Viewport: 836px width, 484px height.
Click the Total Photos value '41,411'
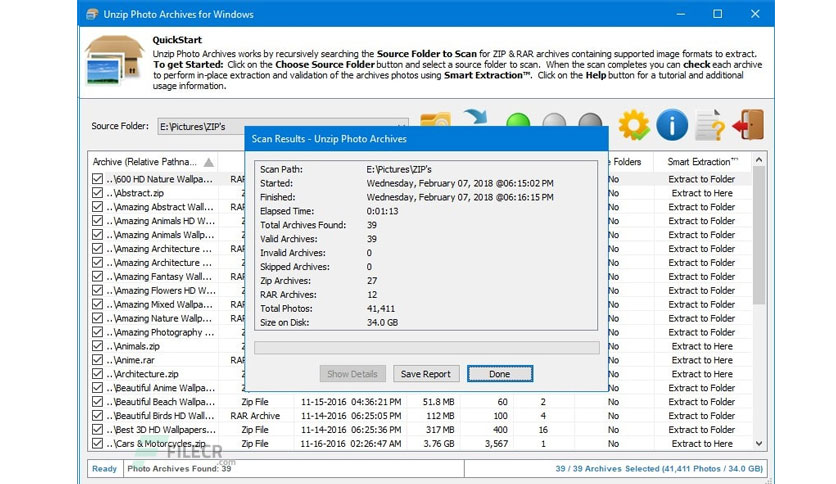[x=381, y=308]
